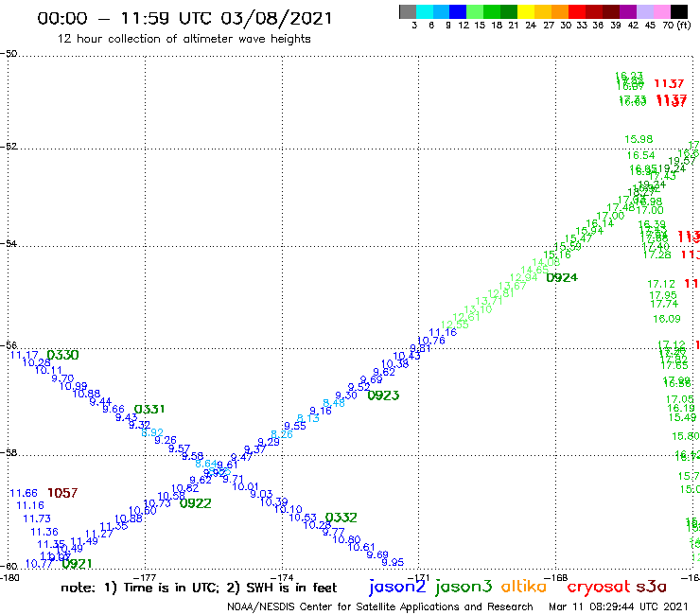Click the 11.17 wave height value
700x615 pixels.
[x=25, y=355]
